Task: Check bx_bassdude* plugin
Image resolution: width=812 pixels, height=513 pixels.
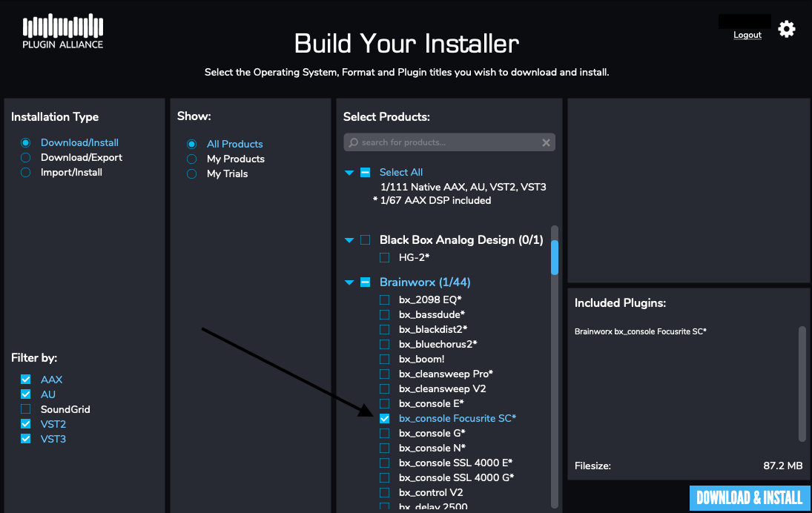Action: pyautogui.click(x=384, y=315)
